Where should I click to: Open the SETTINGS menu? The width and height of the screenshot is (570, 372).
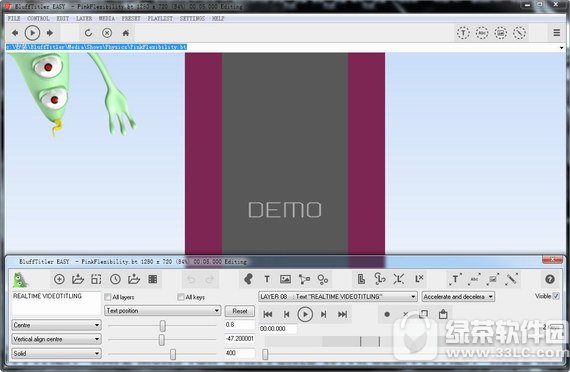click(x=192, y=18)
